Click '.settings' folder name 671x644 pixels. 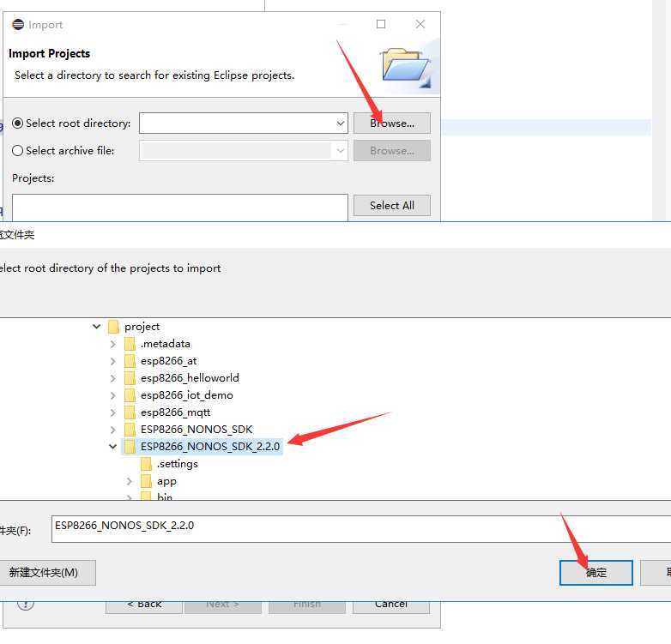coord(177,464)
